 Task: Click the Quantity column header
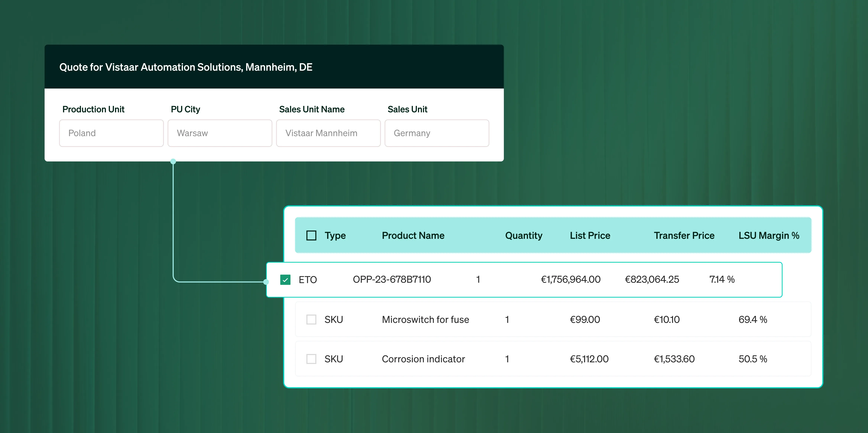coord(523,235)
